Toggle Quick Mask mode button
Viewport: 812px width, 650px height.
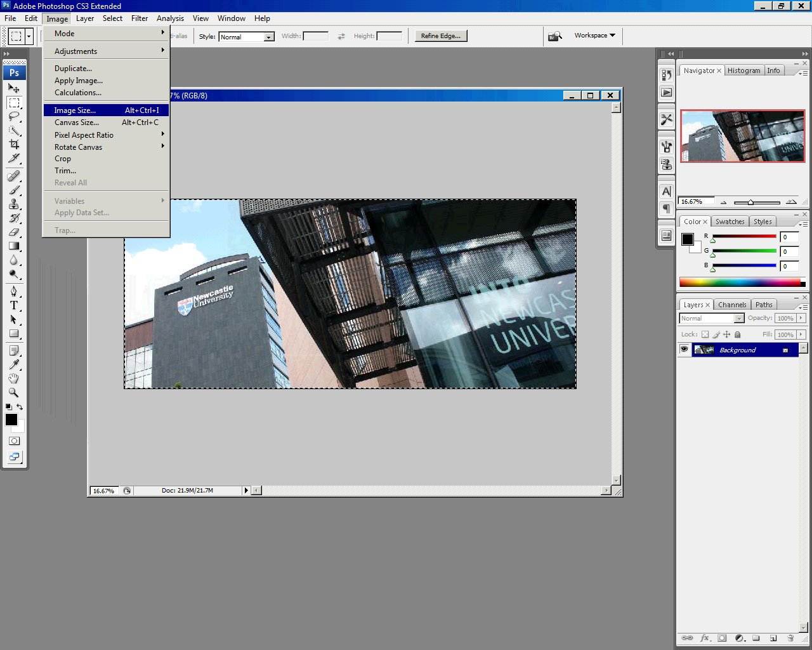[x=14, y=441]
